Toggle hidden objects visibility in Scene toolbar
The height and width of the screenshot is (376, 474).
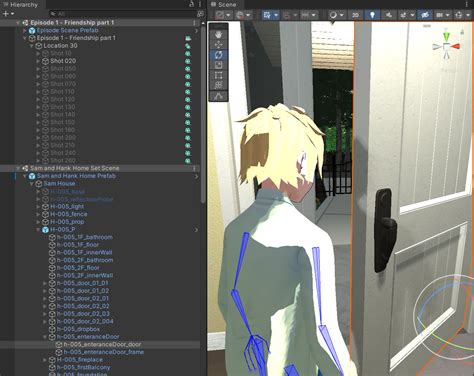point(424,15)
